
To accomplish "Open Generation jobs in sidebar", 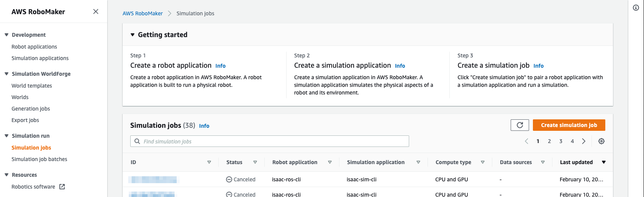I will coord(31,109).
